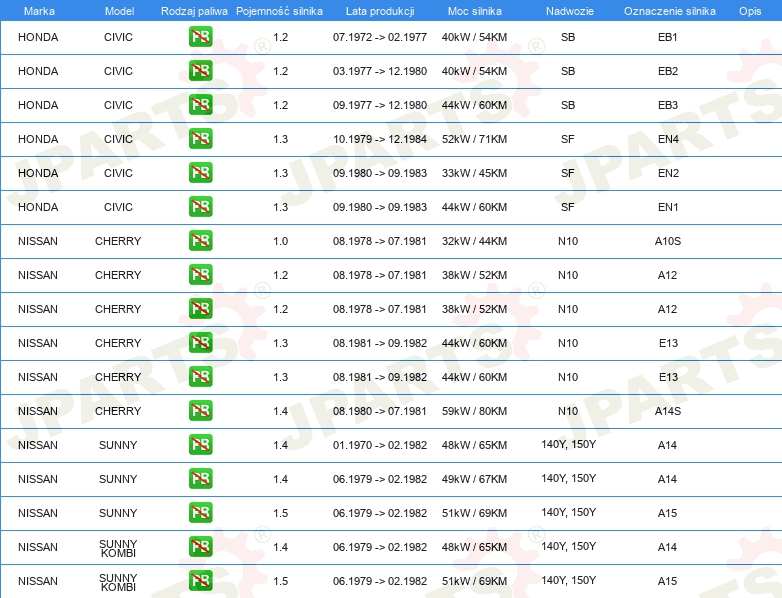Click the Moc silnika column header
The height and width of the screenshot is (598, 782).
475,11
